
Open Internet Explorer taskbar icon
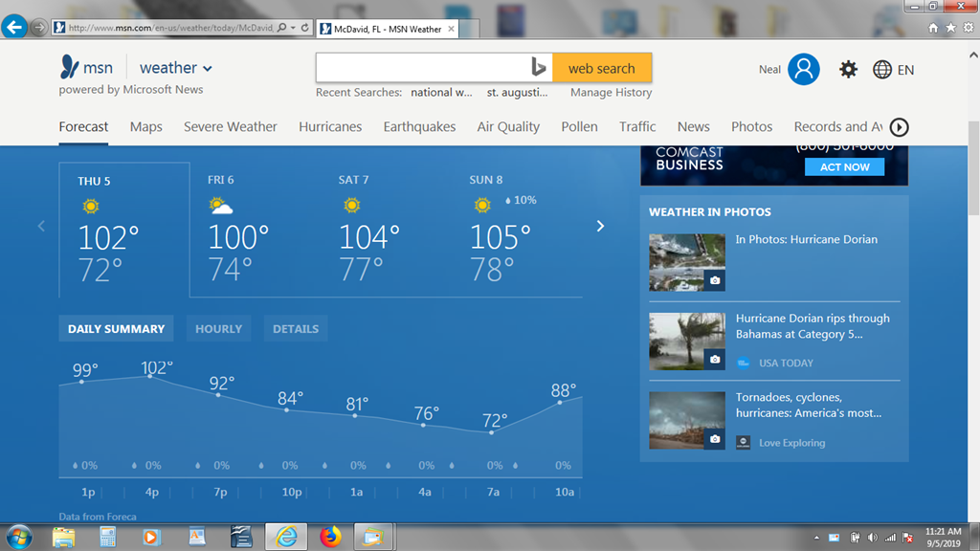286,537
